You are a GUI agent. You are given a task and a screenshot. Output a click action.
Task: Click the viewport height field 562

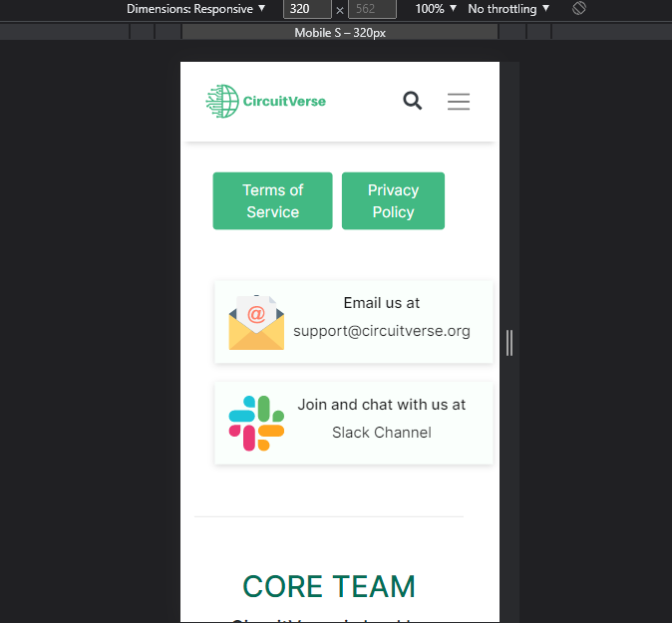(372, 9)
